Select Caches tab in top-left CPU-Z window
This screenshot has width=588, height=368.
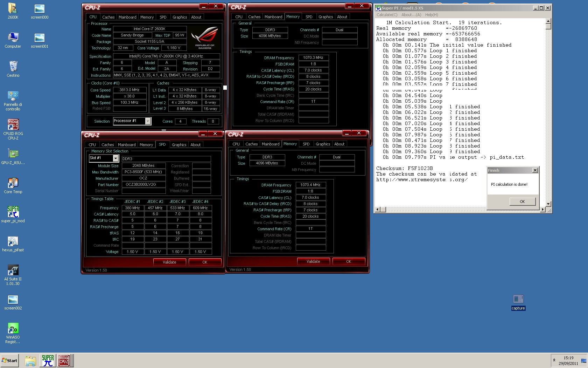(x=108, y=17)
